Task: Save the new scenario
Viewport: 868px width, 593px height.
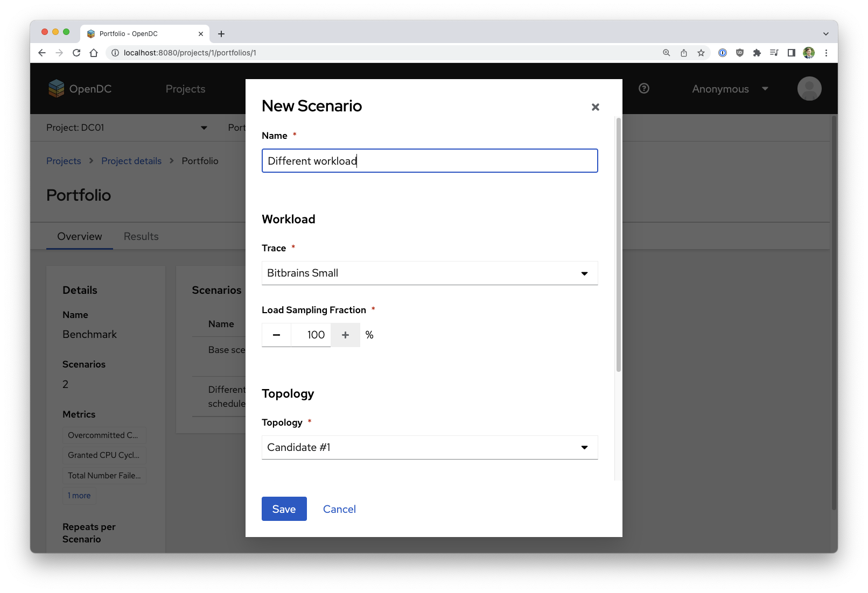Action: click(284, 509)
